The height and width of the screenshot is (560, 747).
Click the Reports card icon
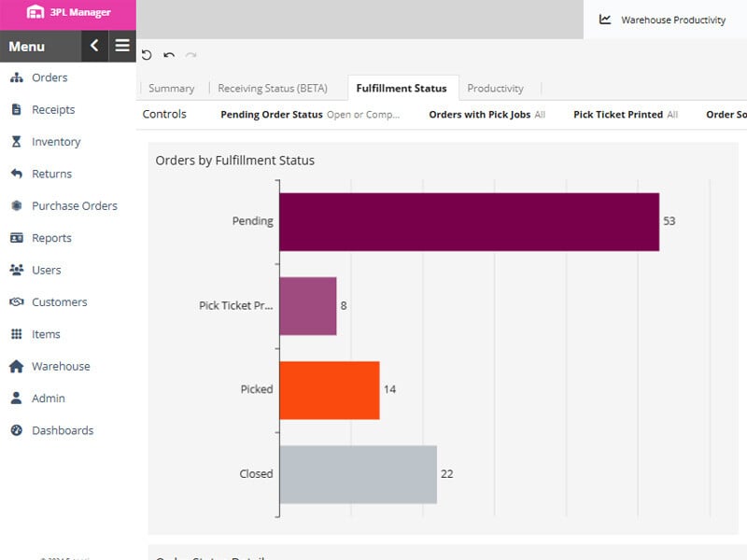(17, 238)
